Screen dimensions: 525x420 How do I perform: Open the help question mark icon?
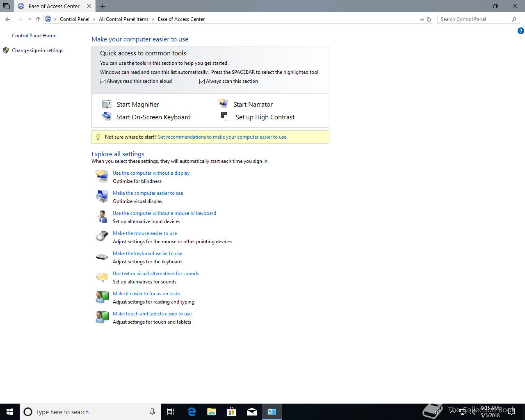point(520,31)
